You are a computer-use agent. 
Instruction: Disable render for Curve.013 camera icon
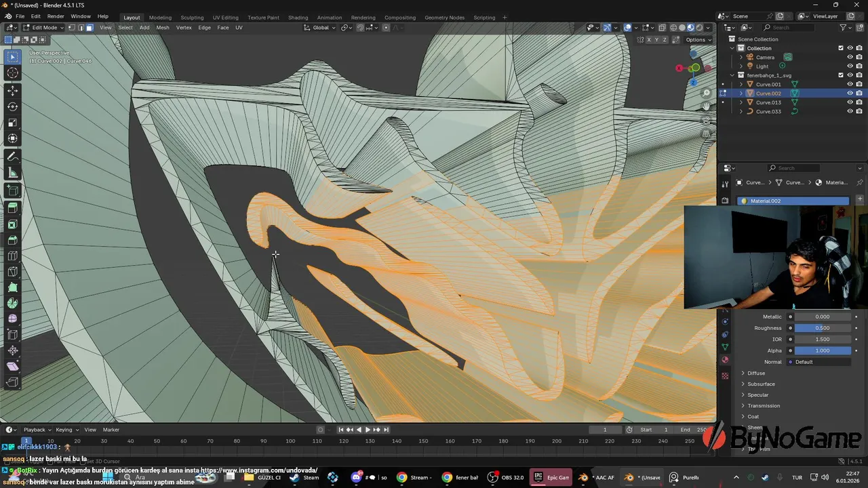pos(859,102)
